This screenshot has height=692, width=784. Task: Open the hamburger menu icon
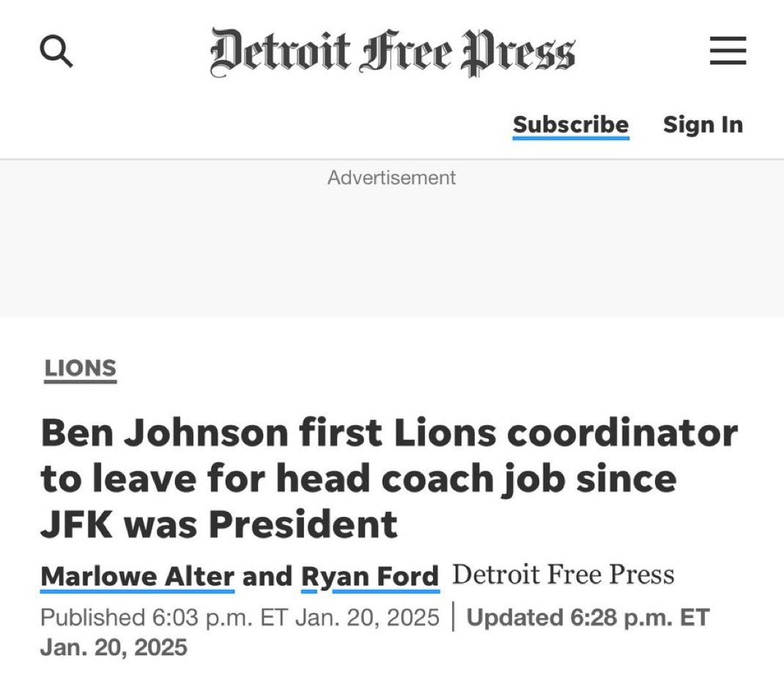(x=728, y=51)
